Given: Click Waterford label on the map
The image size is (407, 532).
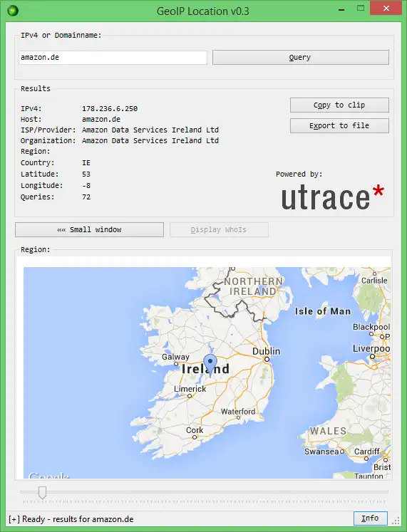Looking at the screenshot, I should tap(238, 412).
